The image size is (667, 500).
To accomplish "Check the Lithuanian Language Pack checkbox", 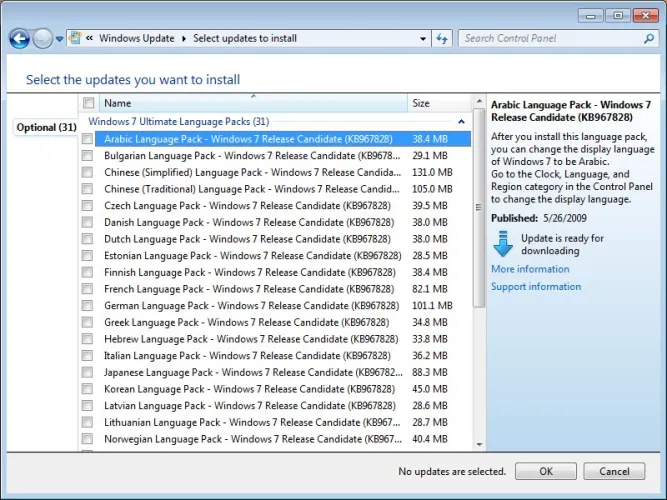I will tap(87, 422).
